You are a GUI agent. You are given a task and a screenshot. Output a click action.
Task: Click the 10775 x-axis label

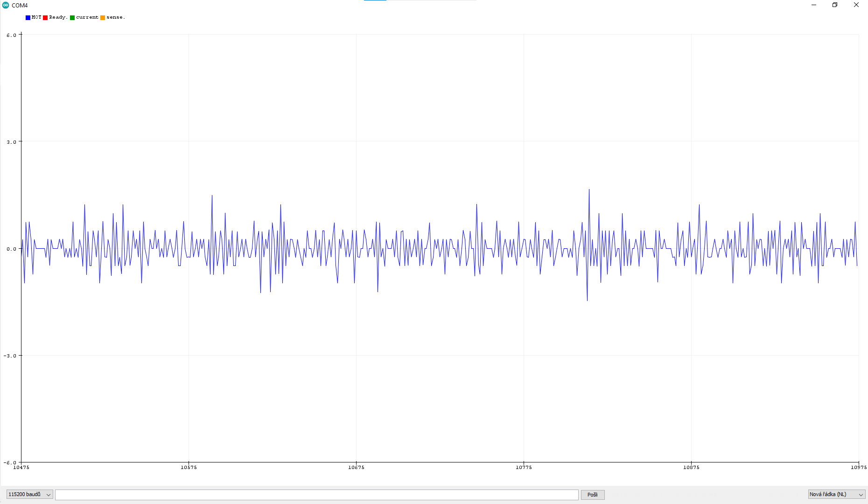(524, 467)
